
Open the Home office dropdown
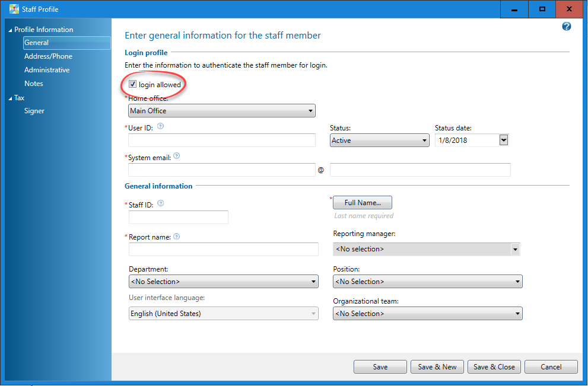pos(221,111)
